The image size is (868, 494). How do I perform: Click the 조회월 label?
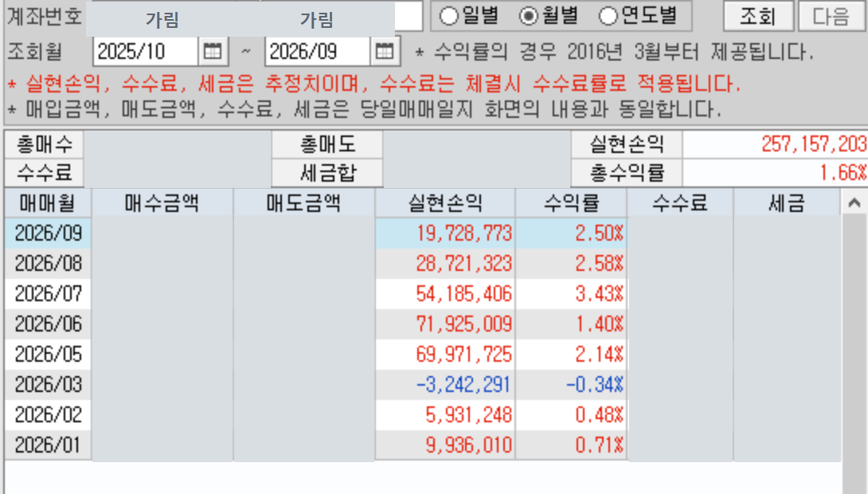[x=34, y=52]
